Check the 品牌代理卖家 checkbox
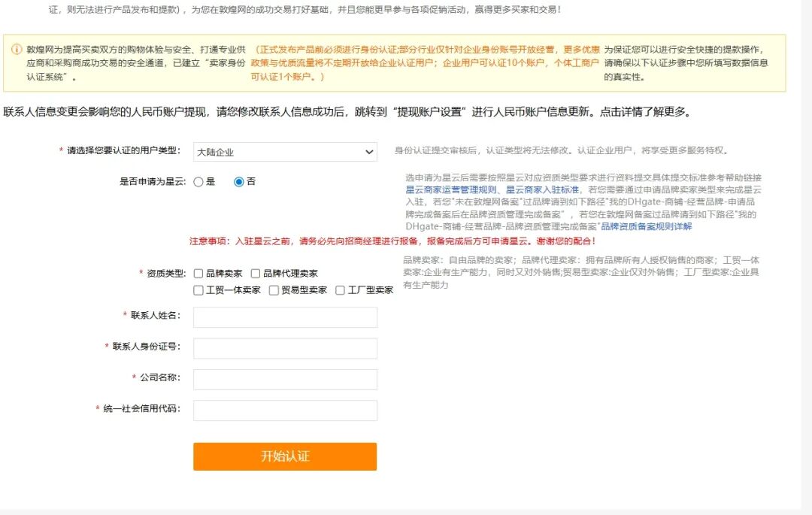The height and width of the screenshot is (515, 812). 256,273
